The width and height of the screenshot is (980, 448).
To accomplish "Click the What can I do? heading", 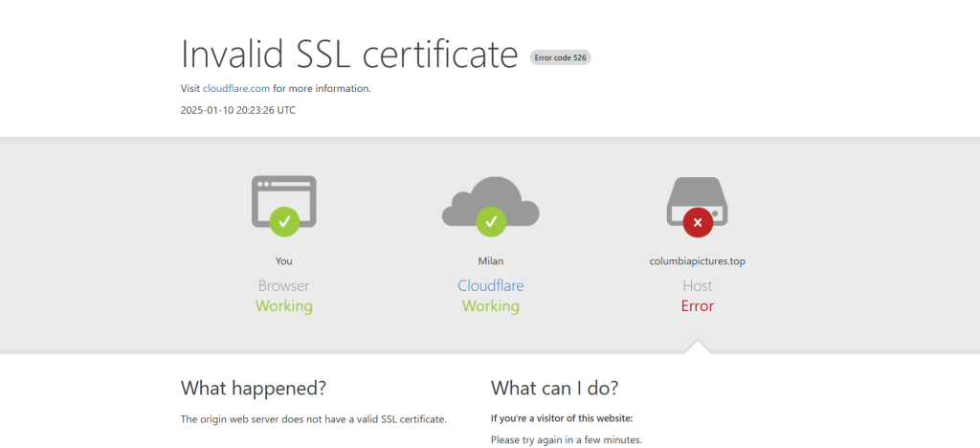I will 554,388.
